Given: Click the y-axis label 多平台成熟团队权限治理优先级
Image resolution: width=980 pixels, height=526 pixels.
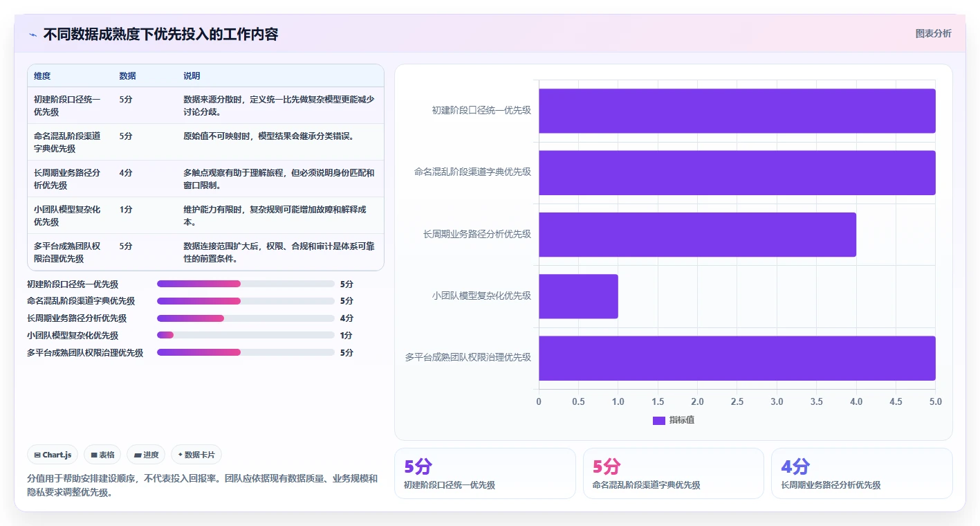Looking at the screenshot, I should click(468, 357).
